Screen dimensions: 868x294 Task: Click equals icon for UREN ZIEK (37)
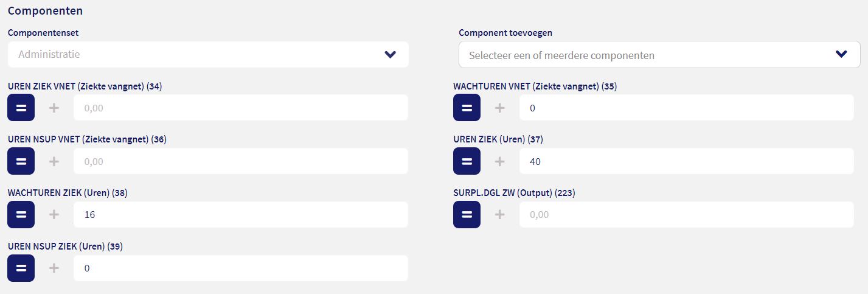point(467,161)
